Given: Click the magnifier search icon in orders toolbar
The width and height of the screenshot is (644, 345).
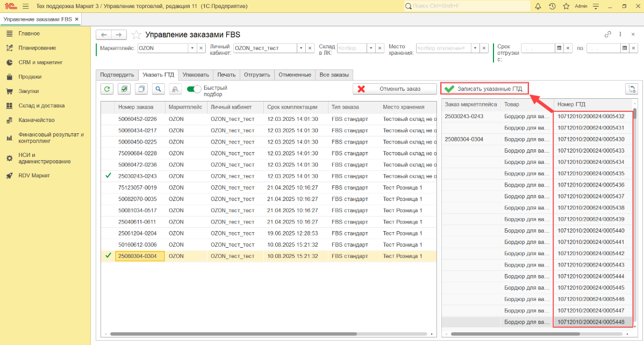Looking at the screenshot, I should 158,89.
